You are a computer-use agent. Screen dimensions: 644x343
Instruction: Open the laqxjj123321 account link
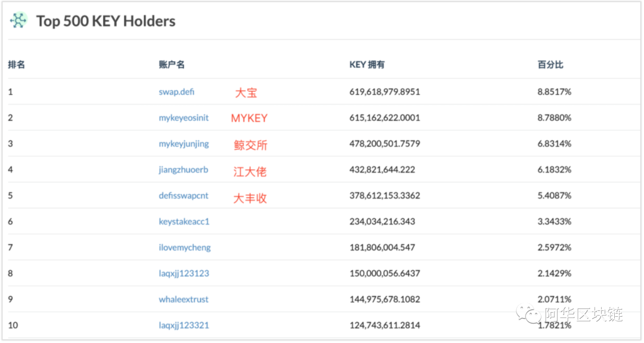[184, 325]
